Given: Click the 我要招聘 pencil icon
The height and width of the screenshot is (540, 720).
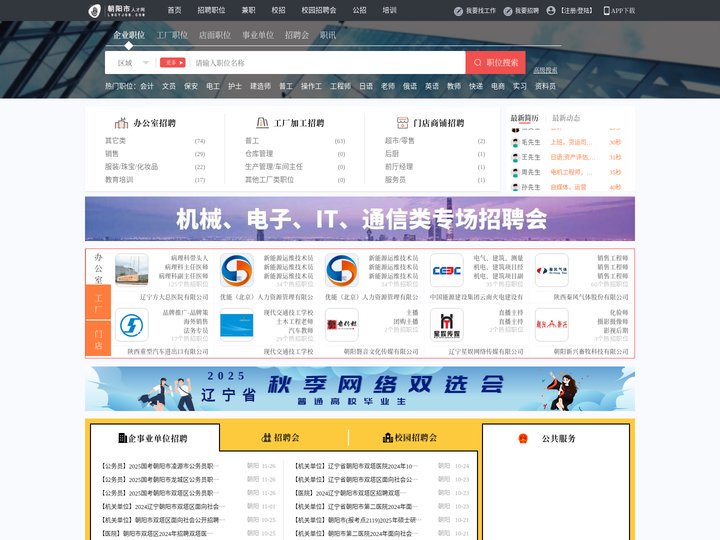Looking at the screenshot, I should tap(507, 11).
